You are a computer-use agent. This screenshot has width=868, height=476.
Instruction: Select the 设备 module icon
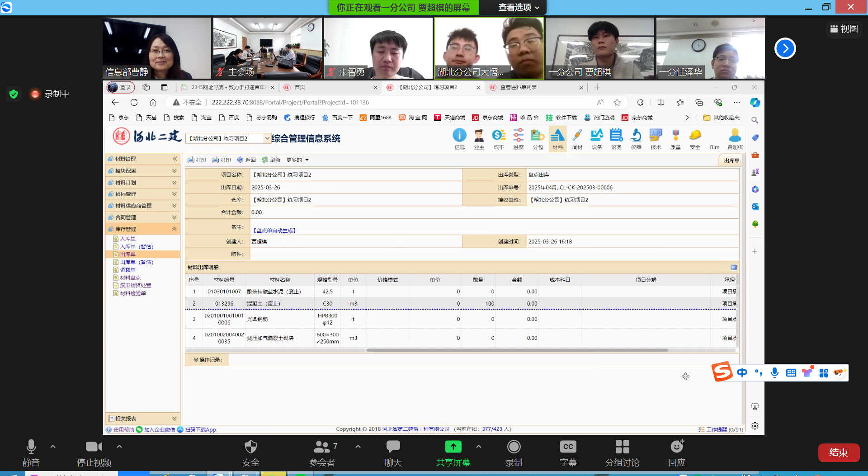pos(597,138)
